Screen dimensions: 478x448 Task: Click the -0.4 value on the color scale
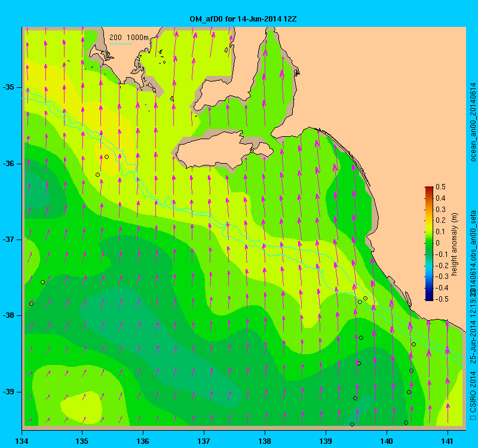click(441, 288)
